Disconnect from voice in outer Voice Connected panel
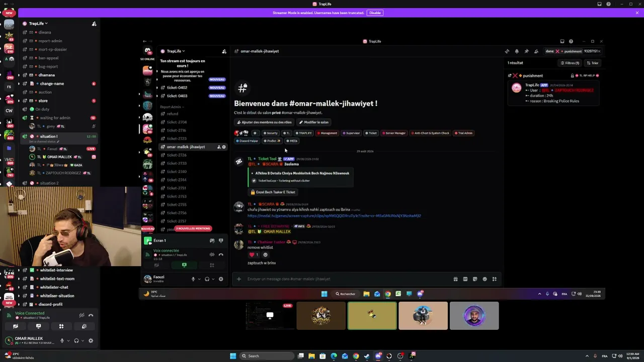This screenshot has height=362, width=644. coord(91,315)
